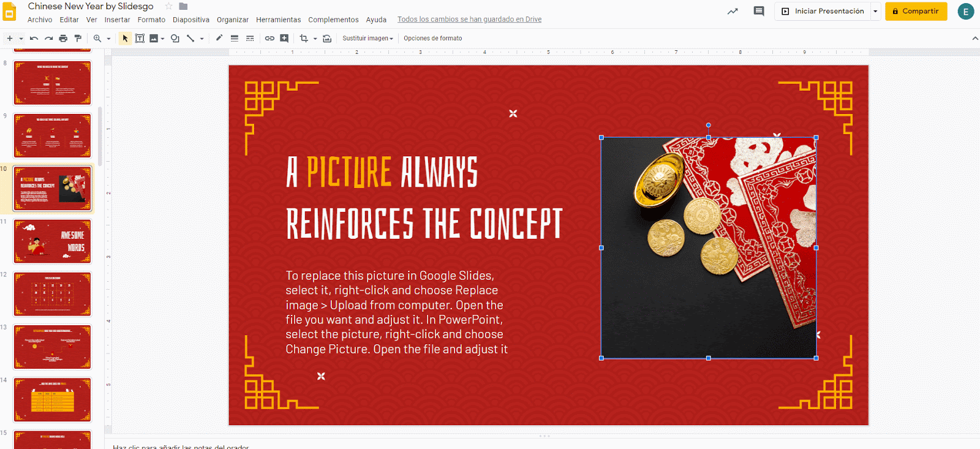This screenshot has height=449, width=980.
Task: Click the border color pencil icon
Action: point(219,38)
